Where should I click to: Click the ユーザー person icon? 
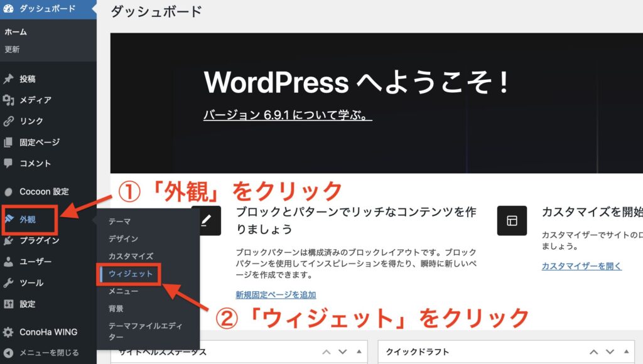point(9,262)
